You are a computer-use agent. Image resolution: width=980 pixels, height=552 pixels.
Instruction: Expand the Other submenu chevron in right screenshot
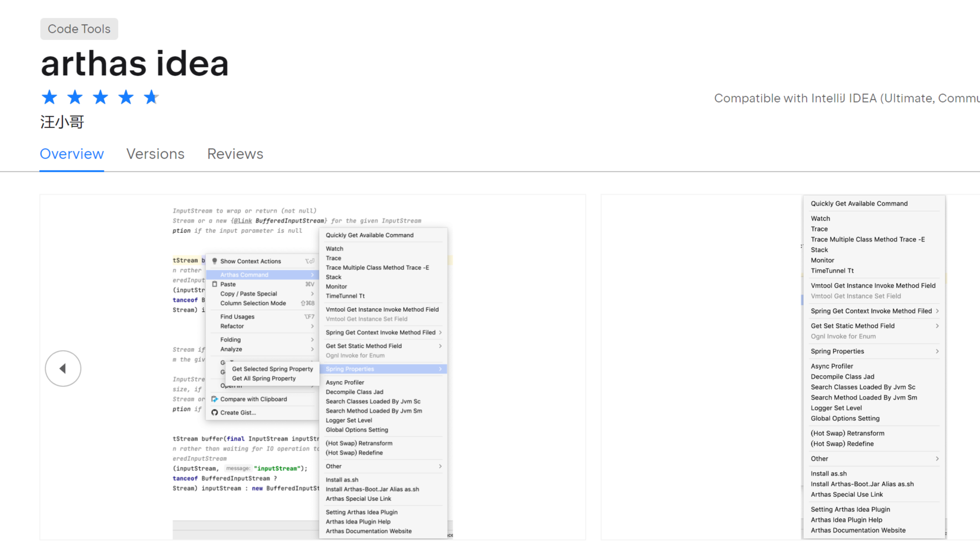click(x=937, y=459)
